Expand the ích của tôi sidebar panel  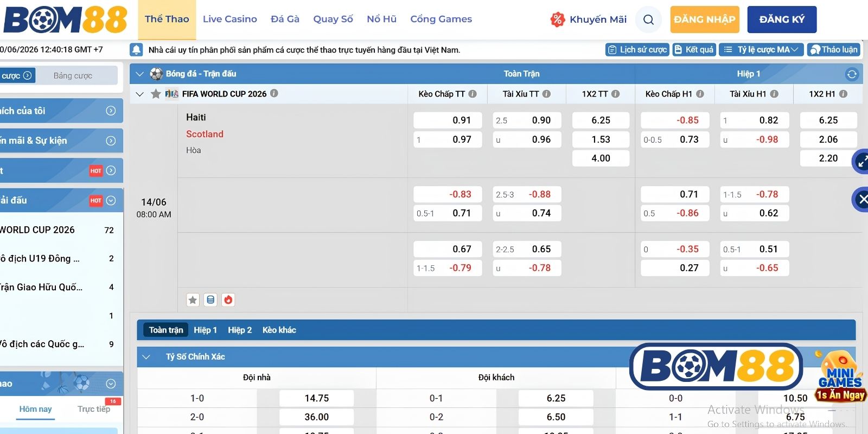click(111, 111)
